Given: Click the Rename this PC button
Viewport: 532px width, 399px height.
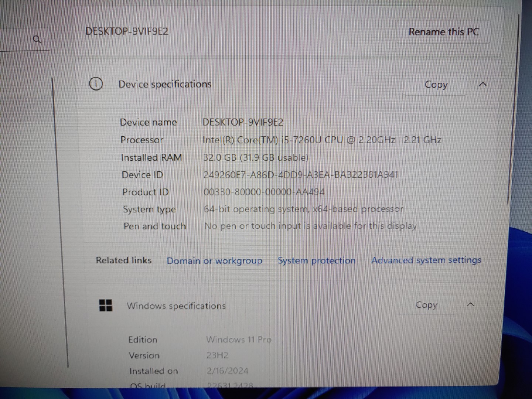Looking at the screenshot, I should point(443,32).
